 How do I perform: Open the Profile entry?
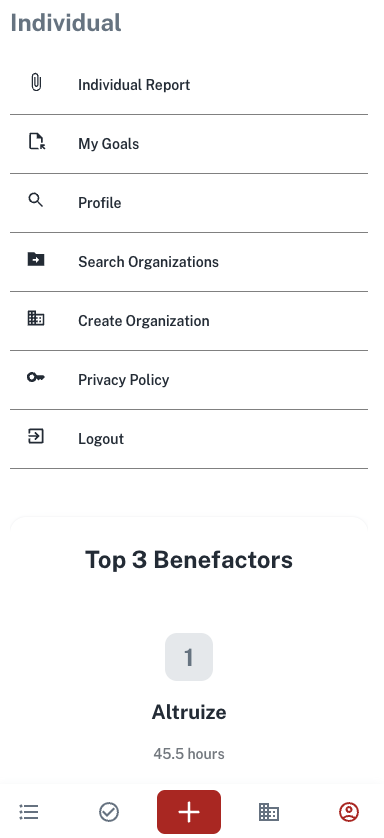tap(189, 203)
